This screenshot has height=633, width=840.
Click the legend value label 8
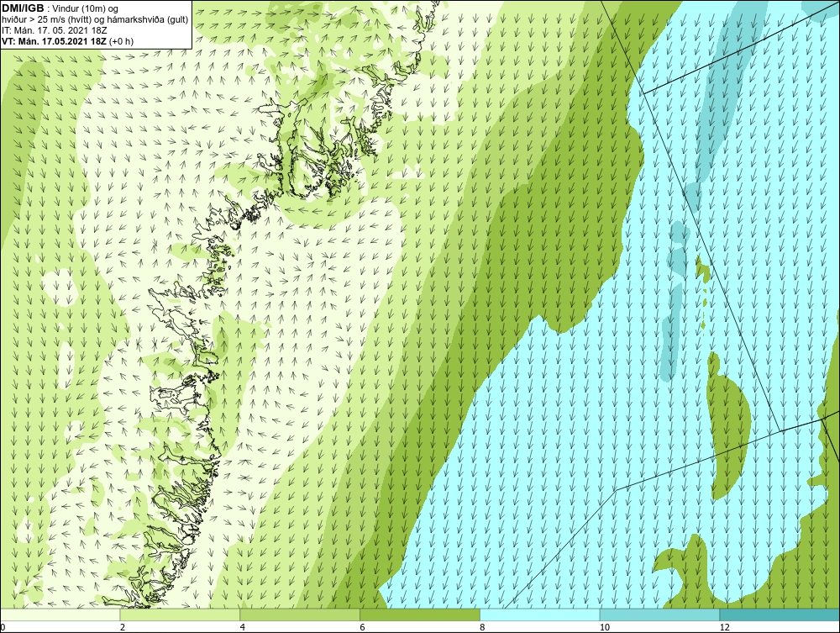point(483,627)
